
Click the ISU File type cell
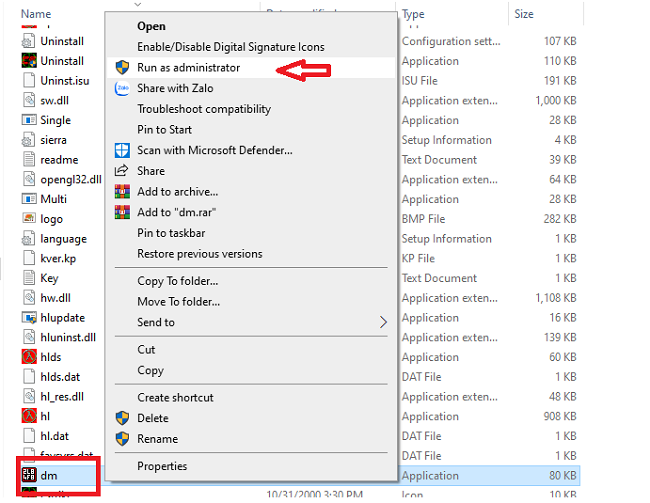pyautogui.click(x=420, y=80)
